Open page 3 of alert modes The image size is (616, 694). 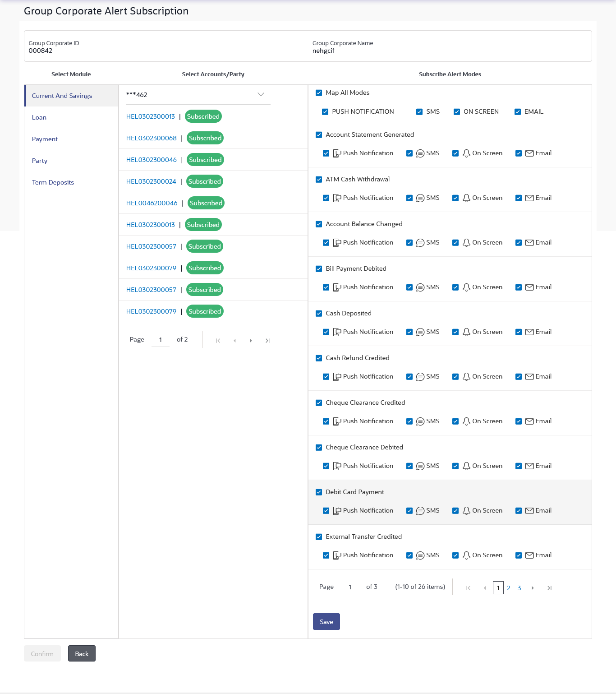[519, 588]
